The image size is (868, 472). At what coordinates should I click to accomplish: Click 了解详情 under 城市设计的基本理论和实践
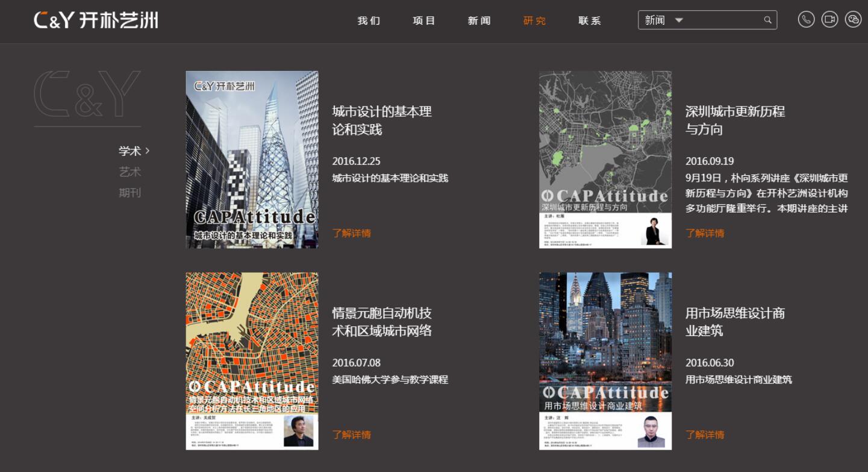(352, 233)
